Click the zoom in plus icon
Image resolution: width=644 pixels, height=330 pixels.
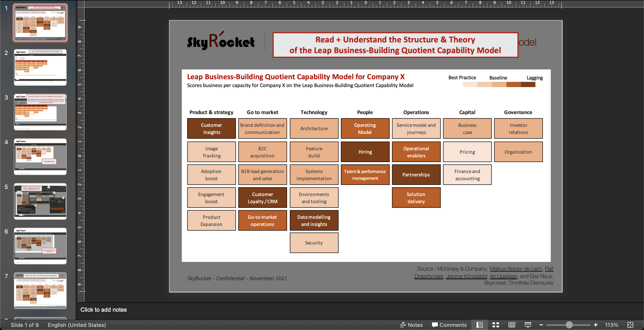595,325
